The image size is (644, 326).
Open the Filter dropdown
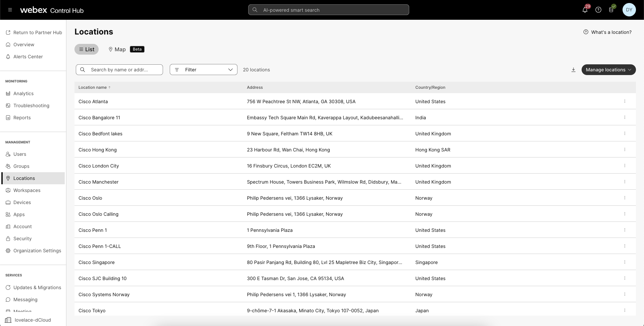tap(203, 69)
